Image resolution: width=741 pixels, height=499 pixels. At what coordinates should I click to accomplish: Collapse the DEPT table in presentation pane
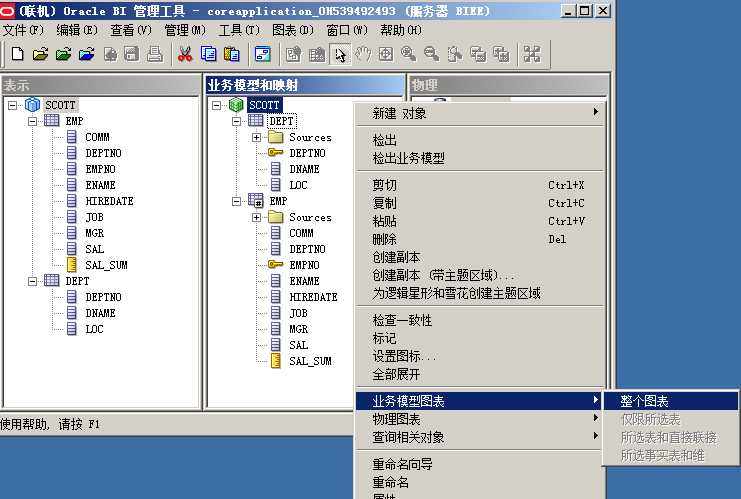point(33,281)
